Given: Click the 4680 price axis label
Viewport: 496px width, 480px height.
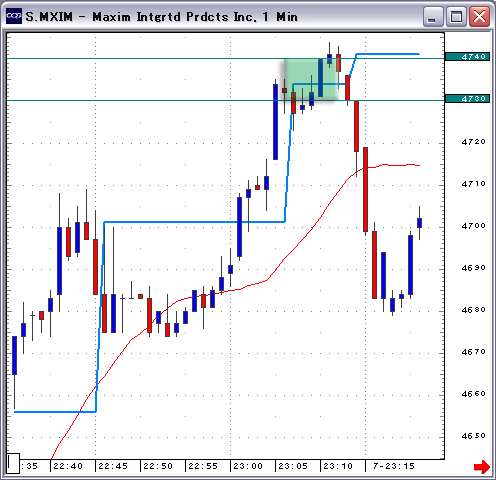Looking at the screenshot, I should (473, 310).
